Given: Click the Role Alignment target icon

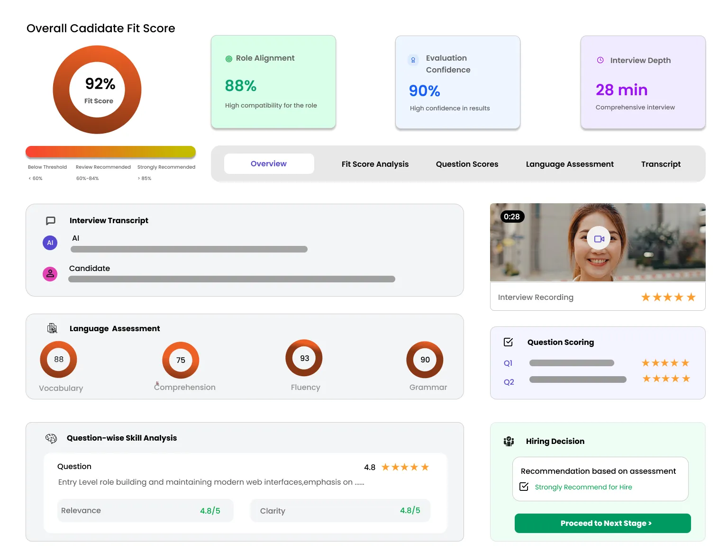Looking at the screenshot, I should tap(228, 58).
